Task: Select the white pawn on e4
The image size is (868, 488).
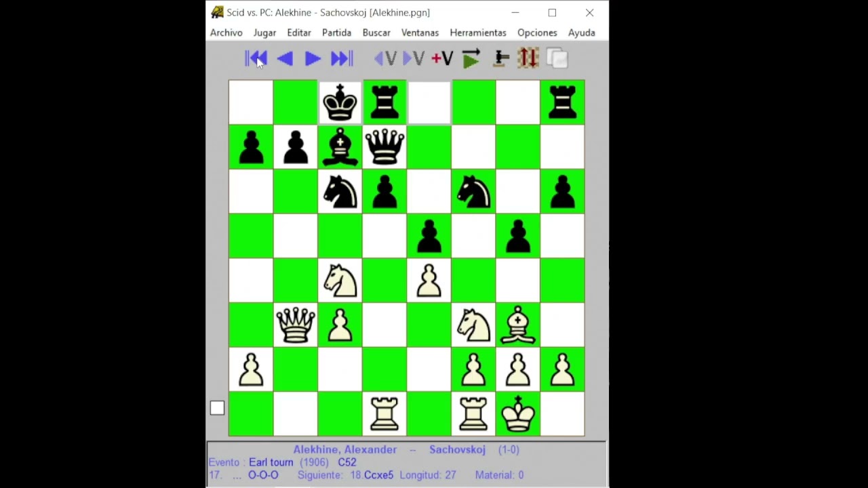Action: coord(429,281)
